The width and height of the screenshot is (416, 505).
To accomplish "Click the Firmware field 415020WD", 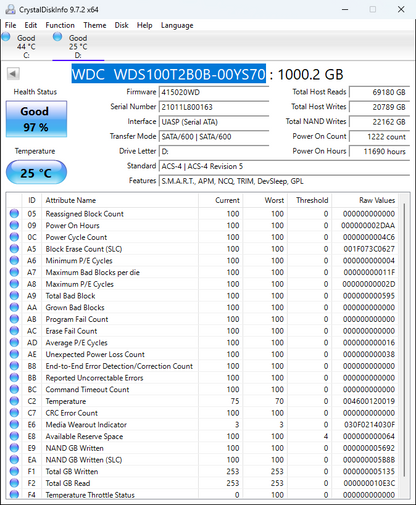I will [x=214, y=92].
